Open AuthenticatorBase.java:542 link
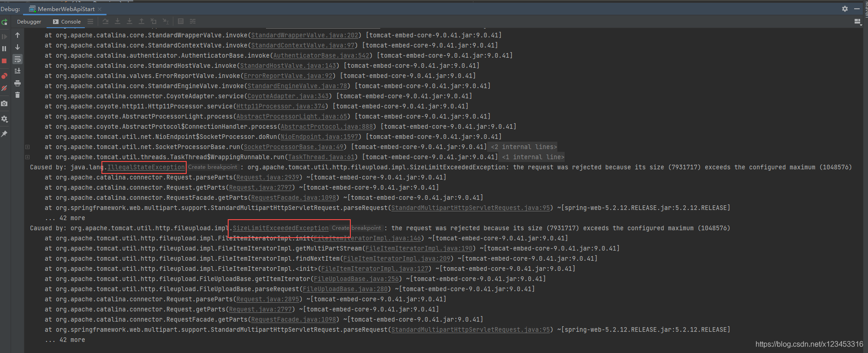 tap(321, 55)
